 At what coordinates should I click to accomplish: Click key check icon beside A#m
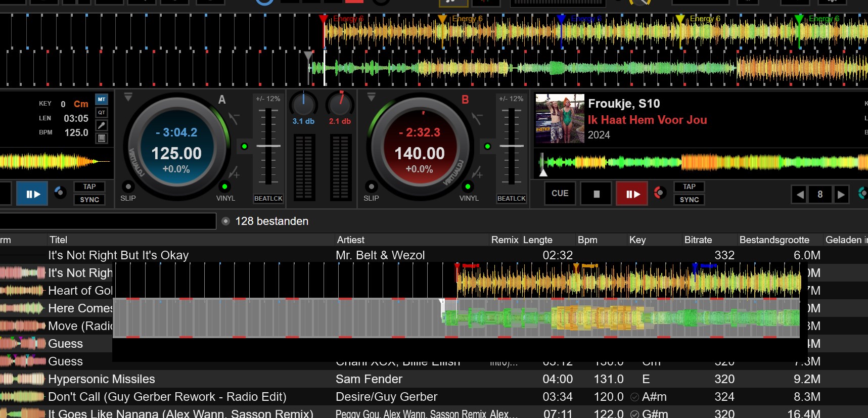[x=634, y=397]
